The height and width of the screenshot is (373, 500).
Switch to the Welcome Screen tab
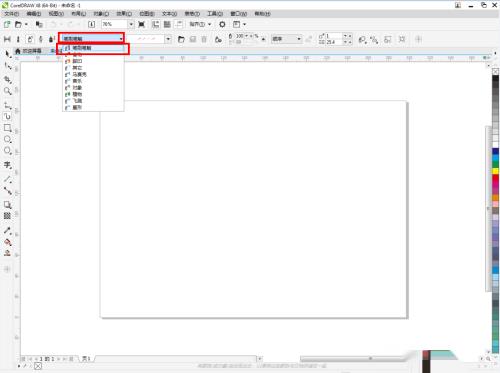click(x=29, y=51)
